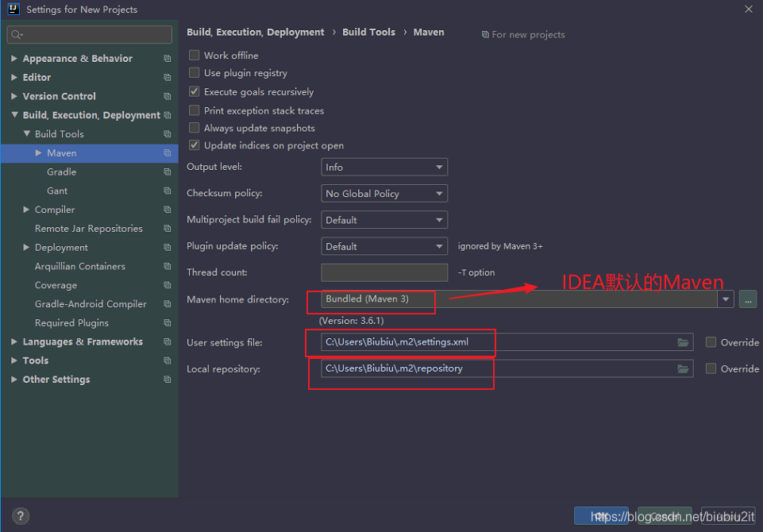Image resolution: width=763 pixels, height=532 pixels.
Task: Select Required Plugins entry
Action: [71, 322]
